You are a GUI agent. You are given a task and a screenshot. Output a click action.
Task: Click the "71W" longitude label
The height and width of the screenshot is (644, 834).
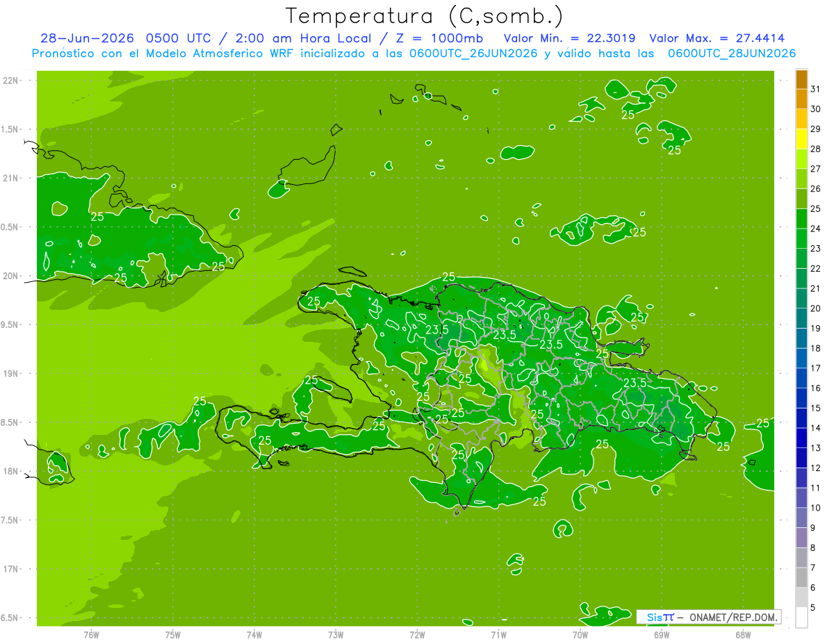pos(498,634)
